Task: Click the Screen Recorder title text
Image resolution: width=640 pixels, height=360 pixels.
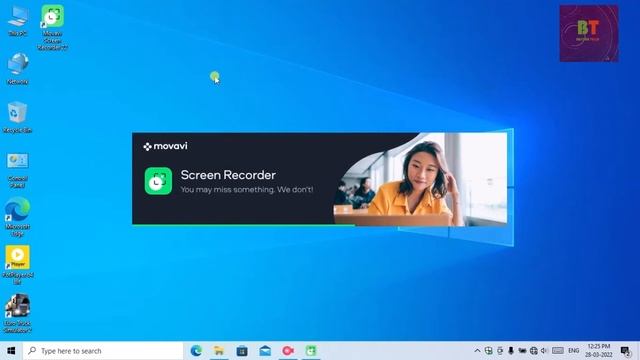Action: 228,175
